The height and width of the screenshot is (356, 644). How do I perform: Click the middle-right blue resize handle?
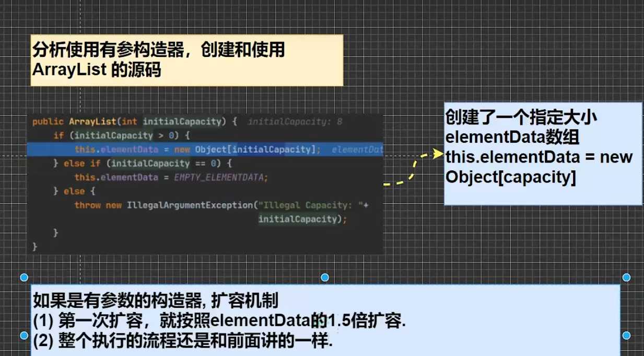[x=626, y=335]
